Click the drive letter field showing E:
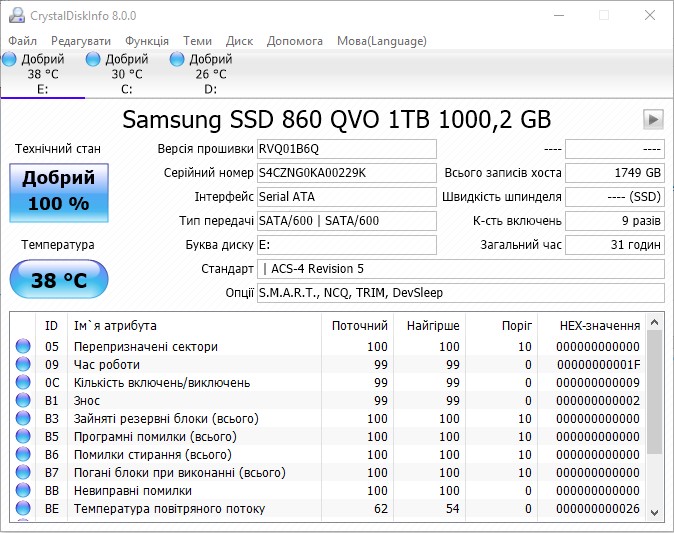674x533 pixels. (347, 245)
